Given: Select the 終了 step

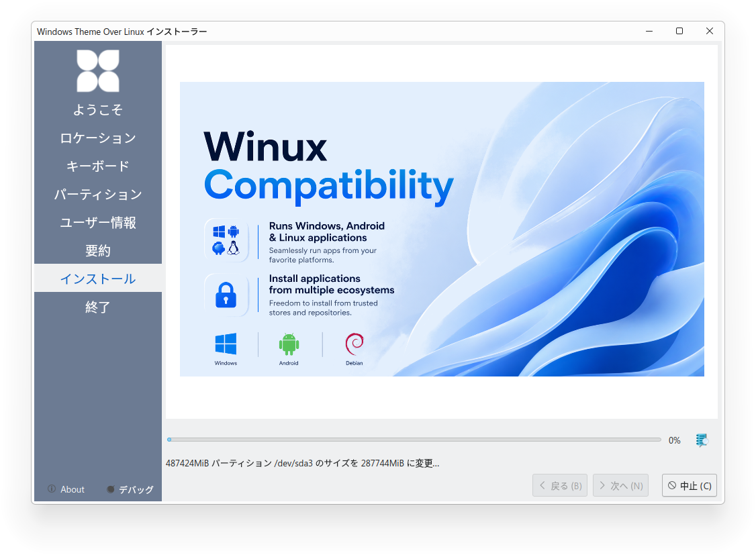Looking at the screenshot, I should coord(98,307).
